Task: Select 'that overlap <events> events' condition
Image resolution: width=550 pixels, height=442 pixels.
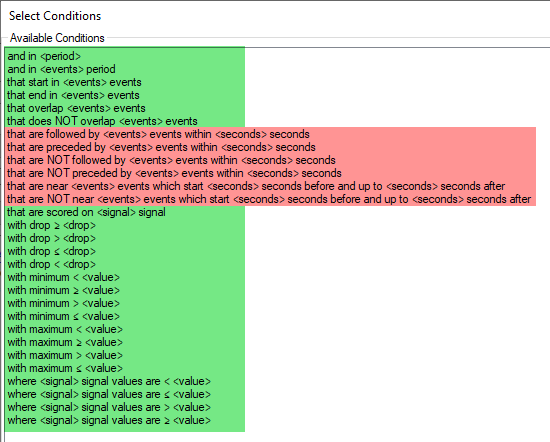Action: 76,108
